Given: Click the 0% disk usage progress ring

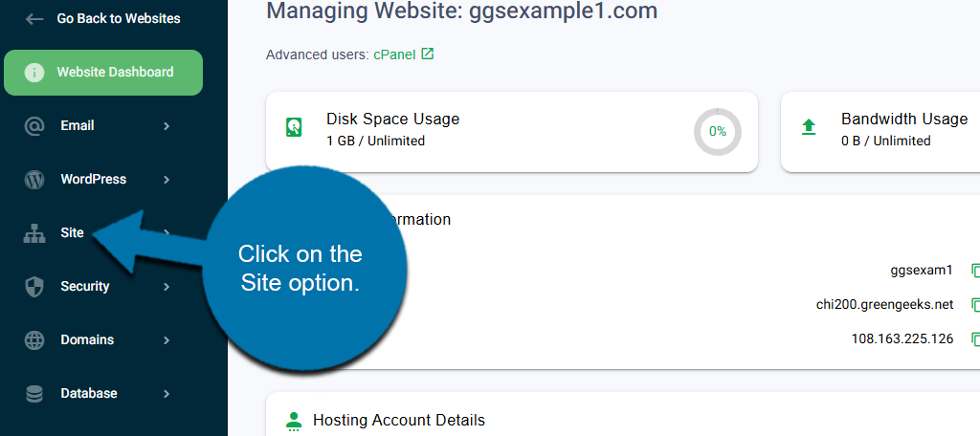Looking at the screenshot, I should 717,131.
